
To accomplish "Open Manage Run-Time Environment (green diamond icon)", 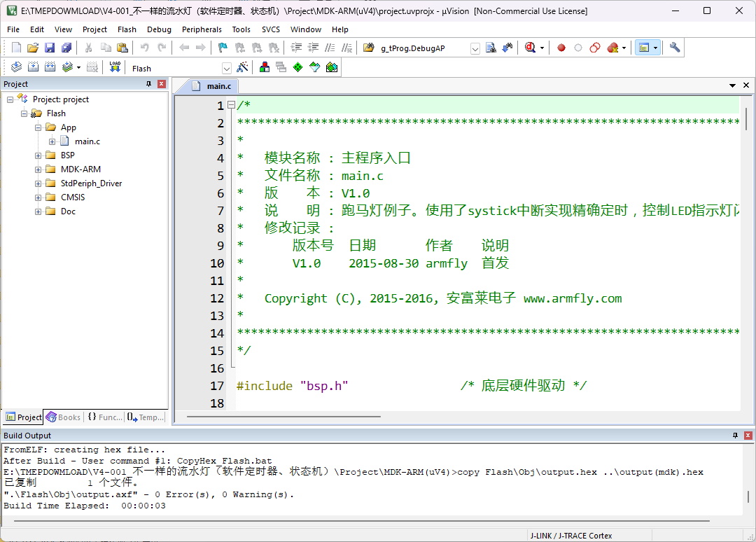I will click(297, 67).
